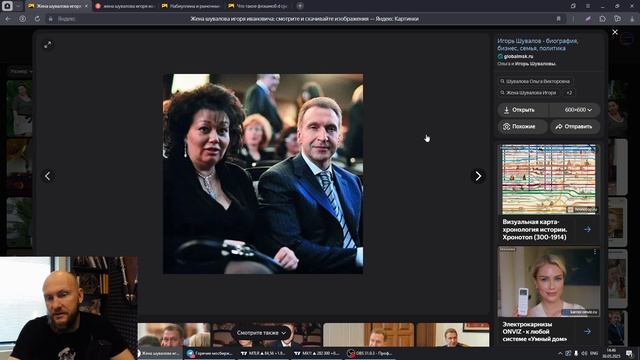Switch the ENG keyboard language indicator
640x360 pixels.
point(594,353)
